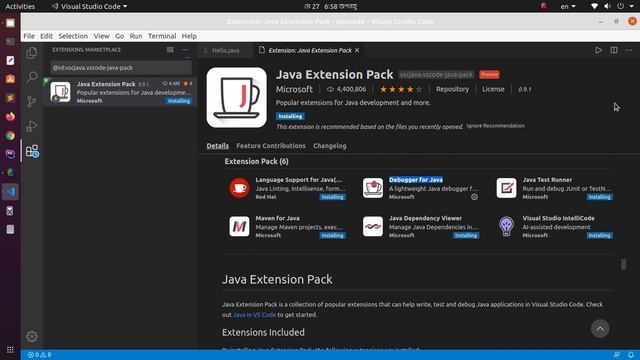Click the scroll to top arrow button
Viewport: 640px width, 360px height.
600,329
